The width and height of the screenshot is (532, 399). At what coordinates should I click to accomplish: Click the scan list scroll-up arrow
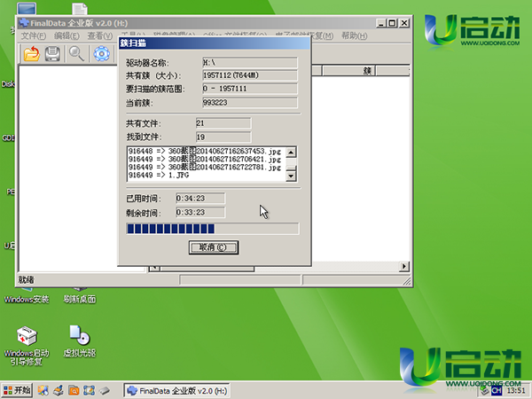click(x=291, y=153)
